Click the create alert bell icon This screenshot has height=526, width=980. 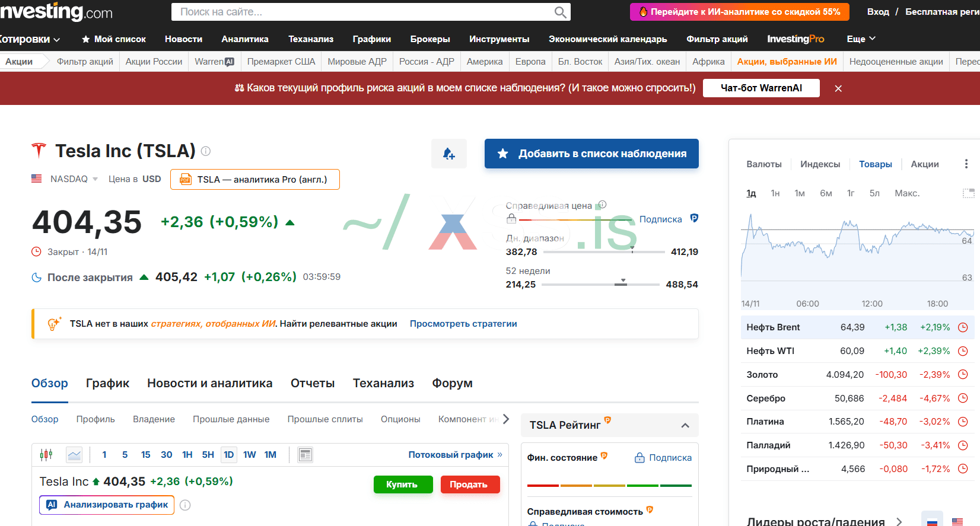pyautogui.click(x=449, y=154)
